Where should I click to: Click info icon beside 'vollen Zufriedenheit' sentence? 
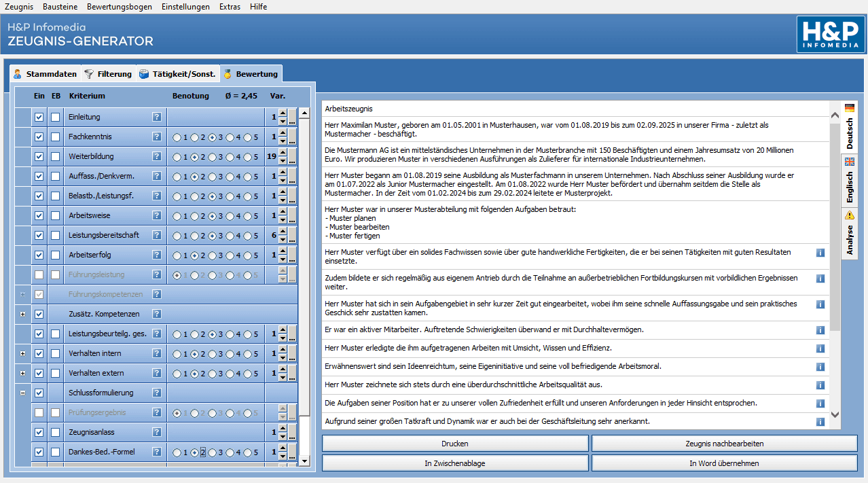pos(820,404)
